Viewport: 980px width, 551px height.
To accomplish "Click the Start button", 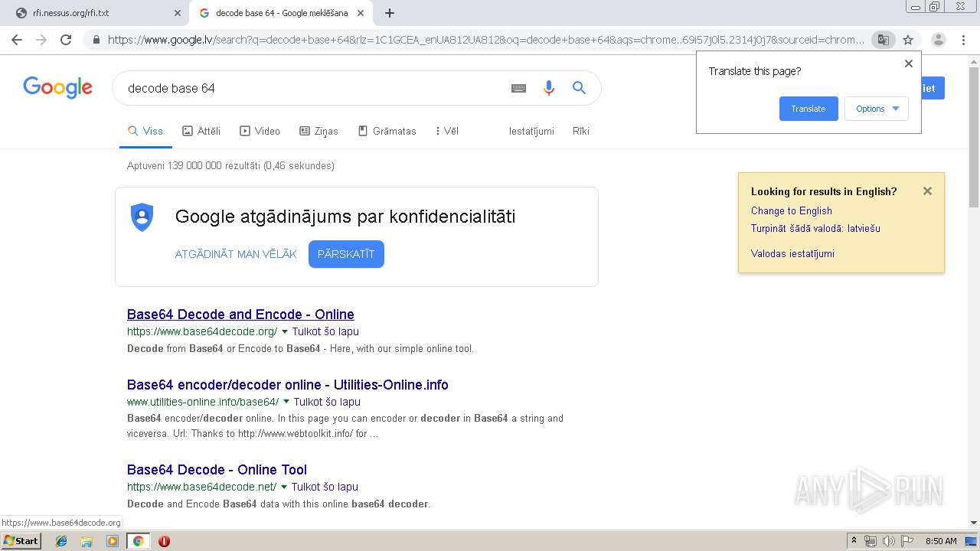I will point(21,541).
